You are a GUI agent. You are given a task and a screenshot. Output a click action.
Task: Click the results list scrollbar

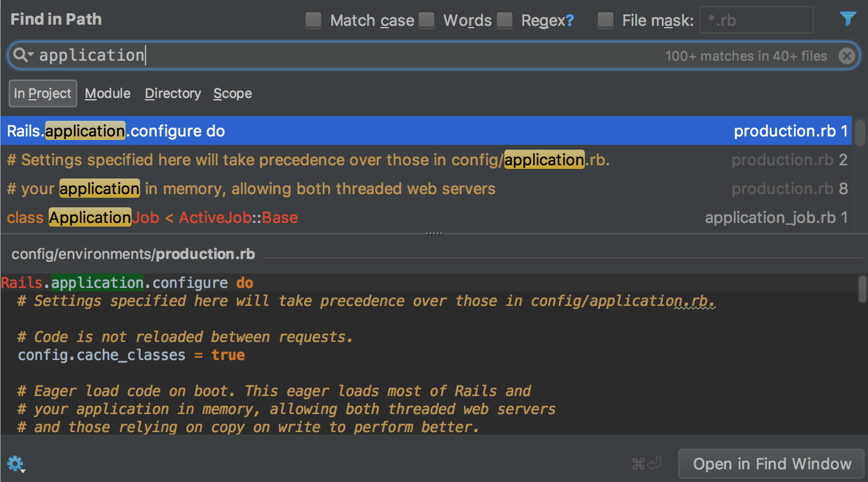[x=860, y=133]
